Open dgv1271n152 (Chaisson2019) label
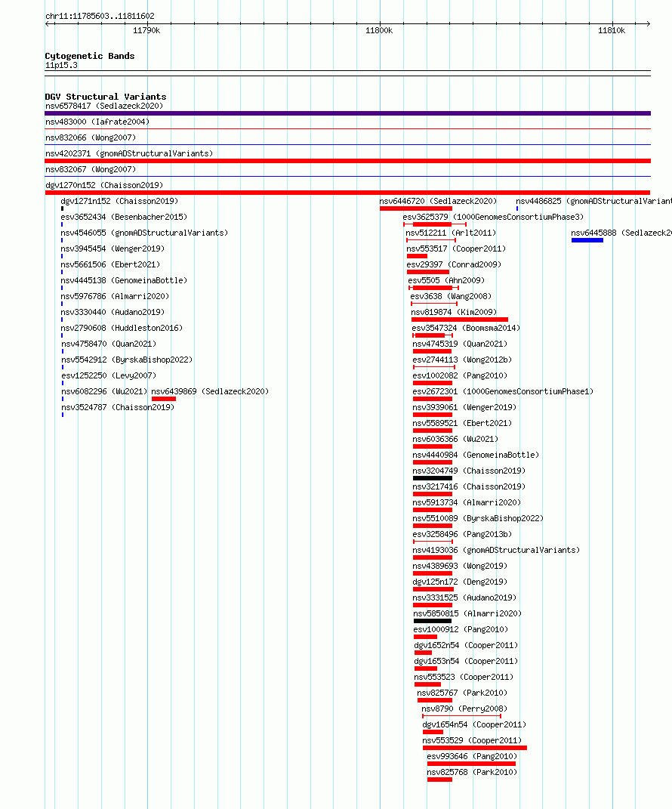 coord(119,201)
